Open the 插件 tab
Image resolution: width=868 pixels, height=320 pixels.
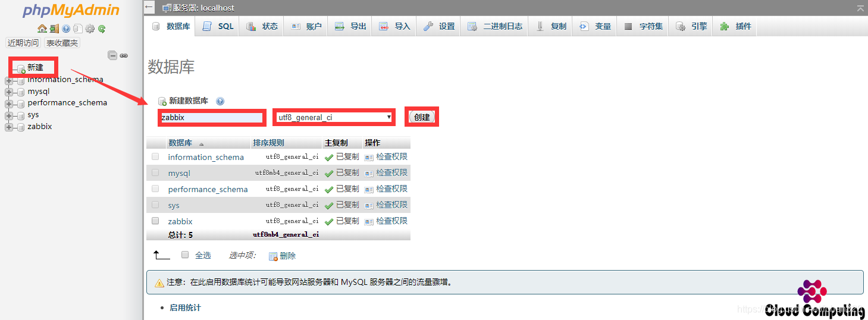pos(735,26)
